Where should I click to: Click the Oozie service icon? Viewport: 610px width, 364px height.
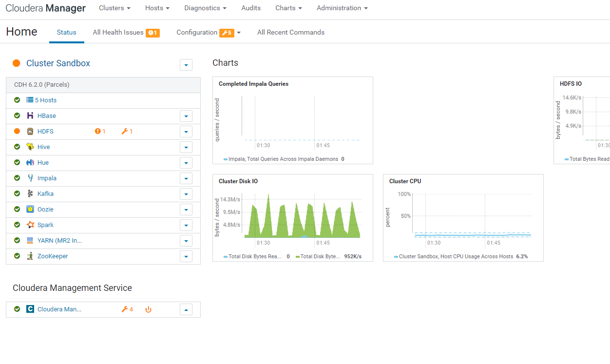[31, 209]
